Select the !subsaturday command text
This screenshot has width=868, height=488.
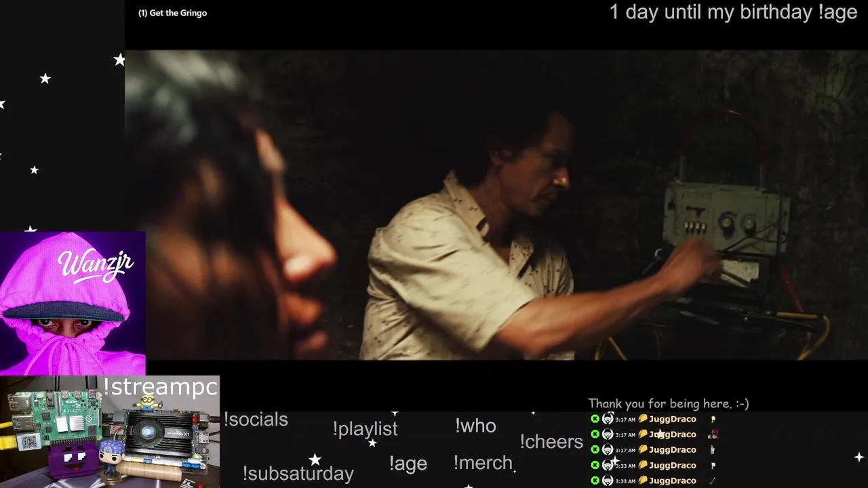tap(298, 473)
